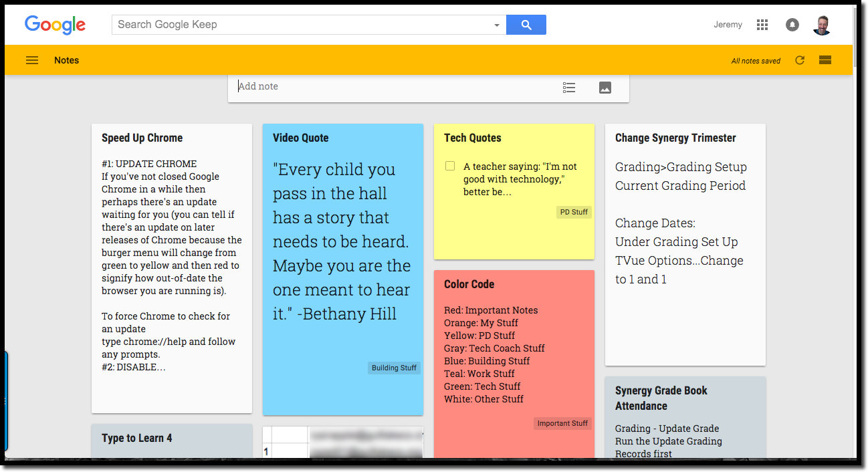The width and height of the screenshot is (868, 472).
Task: Open the Tech Quotes note title
Action: coord(473,138)
